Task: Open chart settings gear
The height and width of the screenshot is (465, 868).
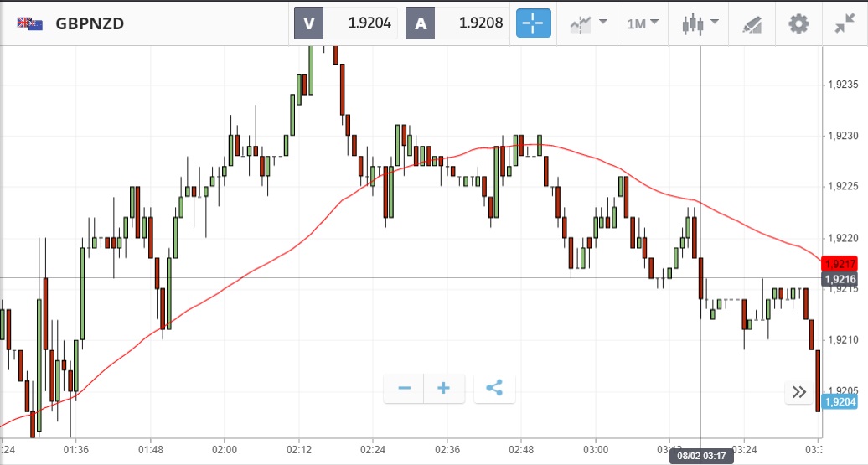Action: coord(798,23)
